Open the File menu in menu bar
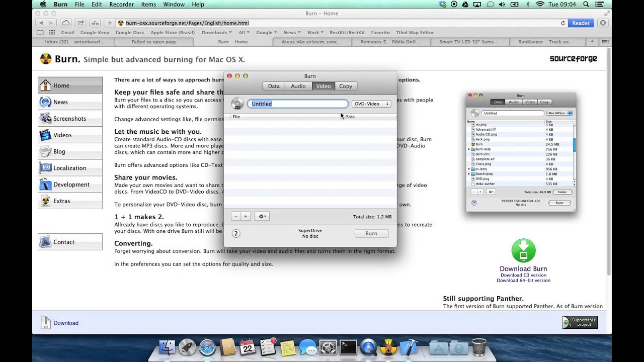 coord(79,5)
